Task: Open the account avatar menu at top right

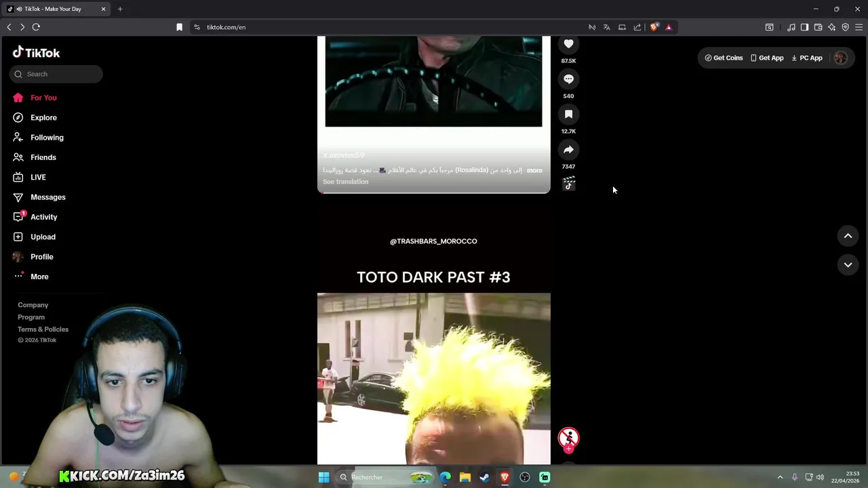Action: coord(840,58)
